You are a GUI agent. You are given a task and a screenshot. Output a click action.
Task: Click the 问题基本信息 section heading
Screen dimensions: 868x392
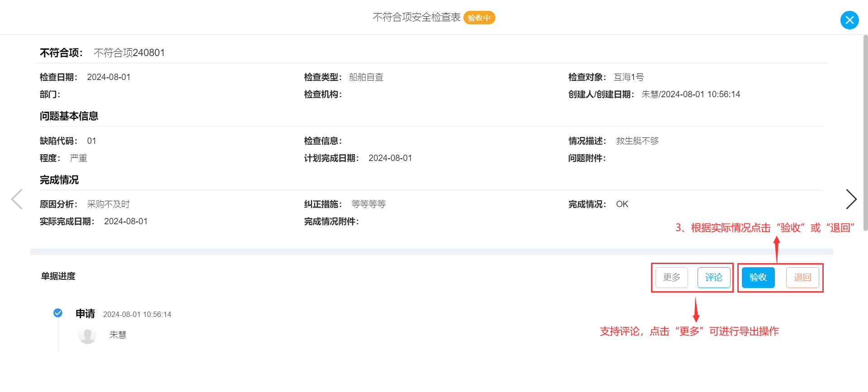pyautogui.click(x=69, y=116)
